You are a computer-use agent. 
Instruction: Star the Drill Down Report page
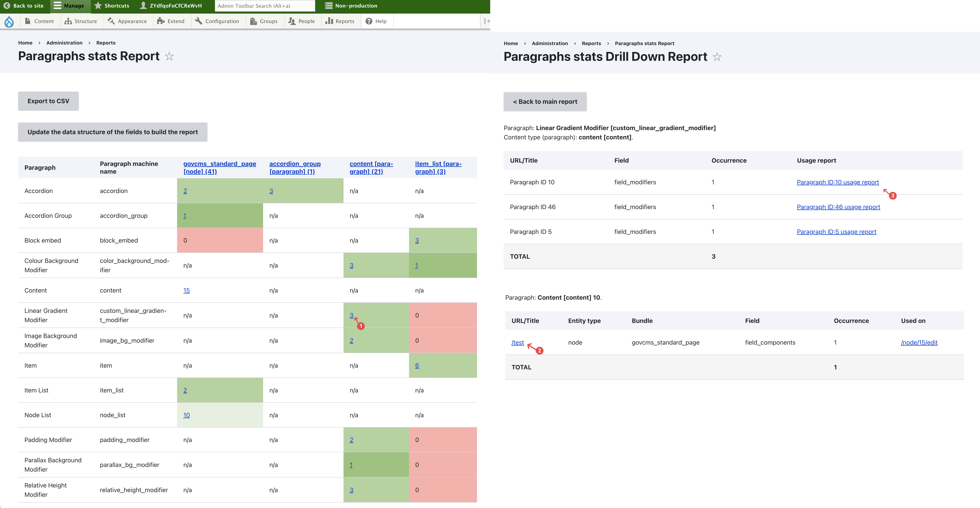click(x=717, y=57)
